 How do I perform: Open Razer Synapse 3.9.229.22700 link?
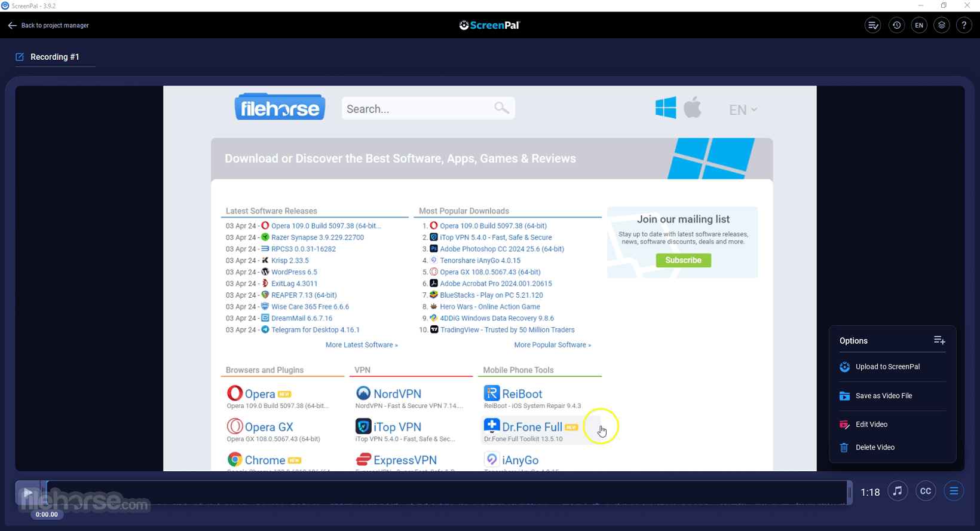(x=317, y=237)
